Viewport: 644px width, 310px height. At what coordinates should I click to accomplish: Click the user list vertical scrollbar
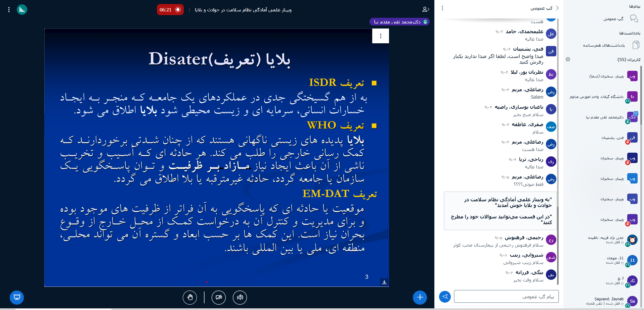641,96
